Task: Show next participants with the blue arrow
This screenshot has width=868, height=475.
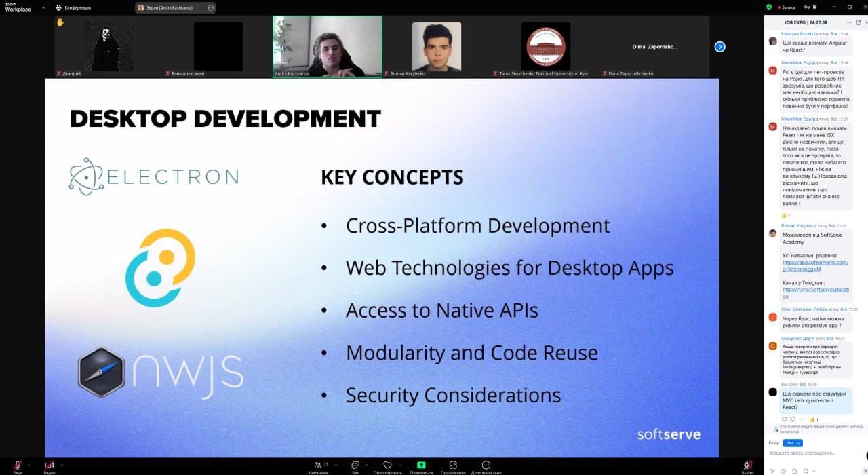Action: point(719,47)
